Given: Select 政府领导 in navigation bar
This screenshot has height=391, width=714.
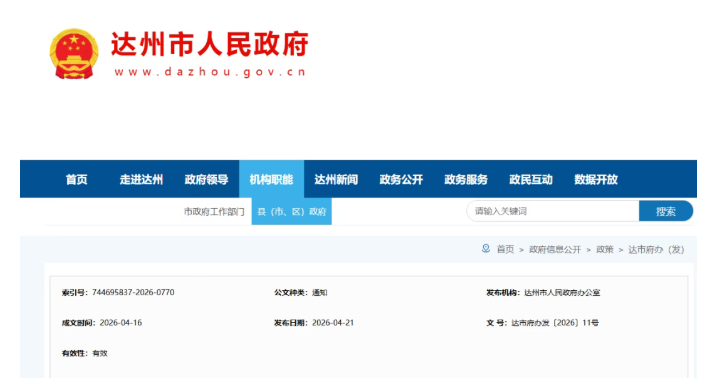Looking at the screenshot, I should [x=206, y=179].
